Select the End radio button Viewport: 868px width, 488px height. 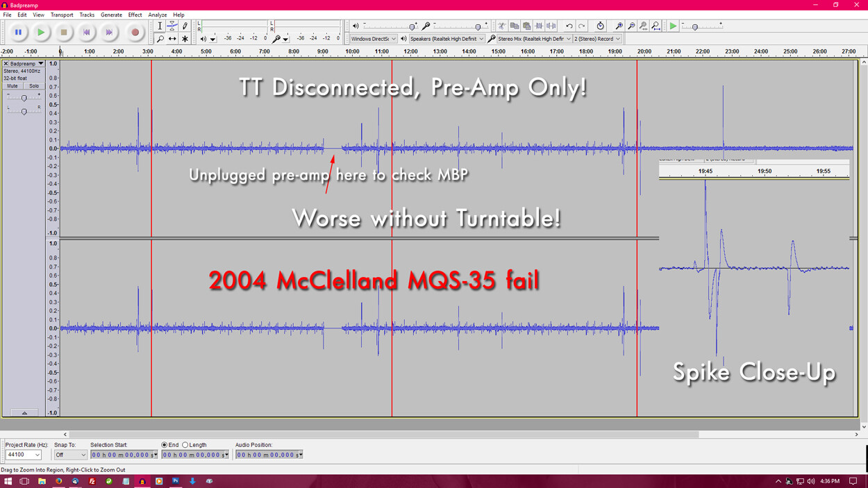click(165, 445)
